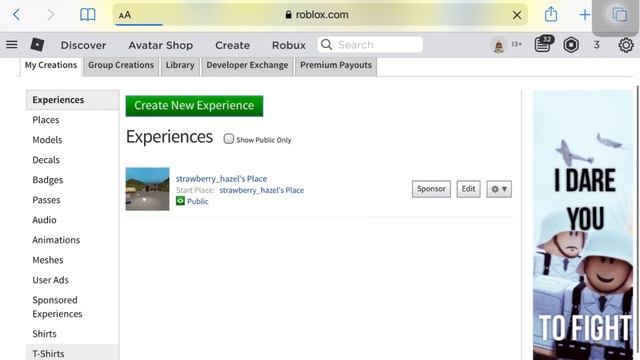Open the Robux menu item
The height and width of the screenshot is (360, 640).
pos(289,45)
